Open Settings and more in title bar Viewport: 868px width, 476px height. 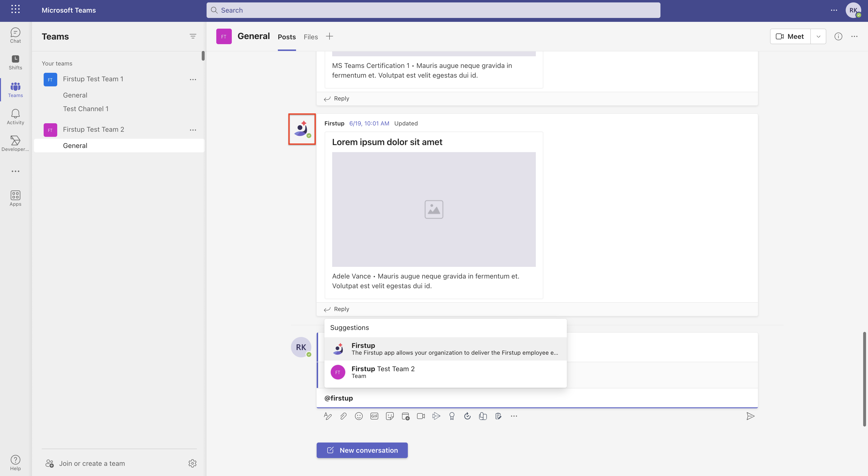click(834, 10)
